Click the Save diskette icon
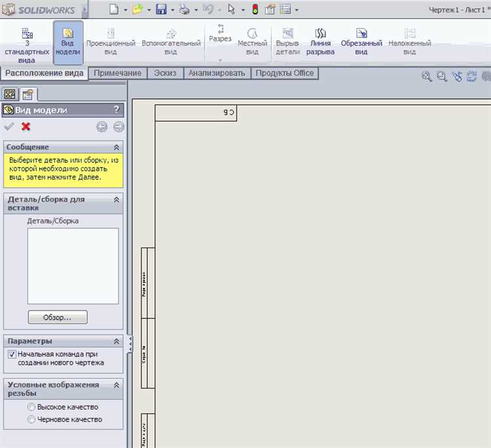The image size is (491, 448). pos(161,9)
